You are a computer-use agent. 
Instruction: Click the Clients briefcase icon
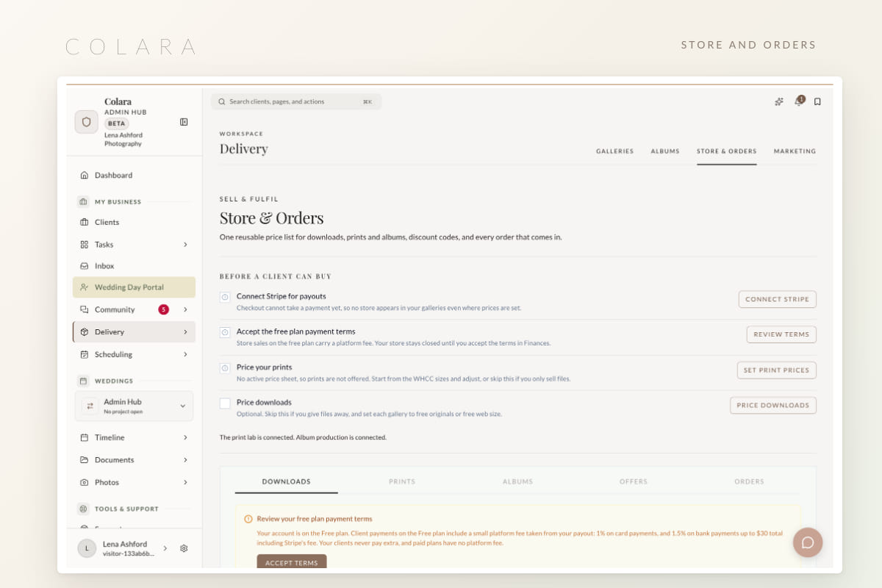84,222
